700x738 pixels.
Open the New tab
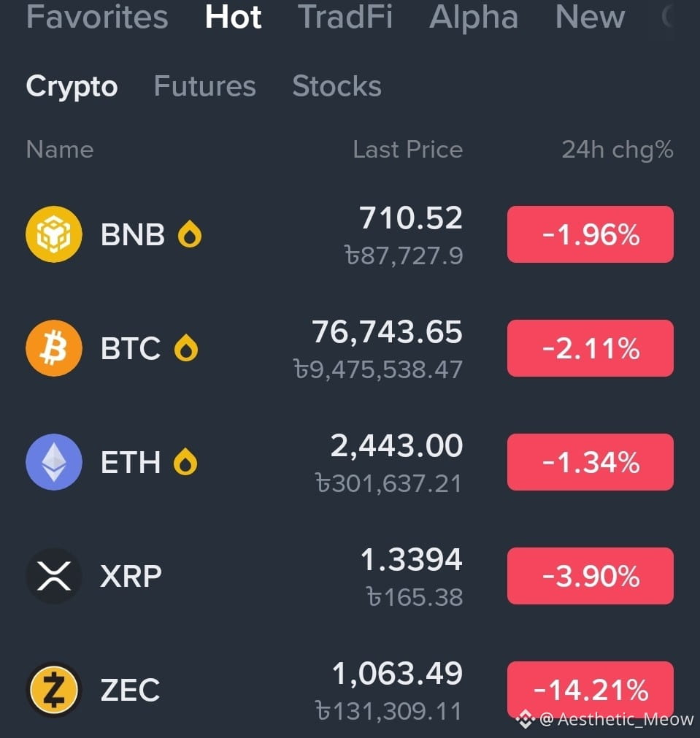tap(590, 17)
